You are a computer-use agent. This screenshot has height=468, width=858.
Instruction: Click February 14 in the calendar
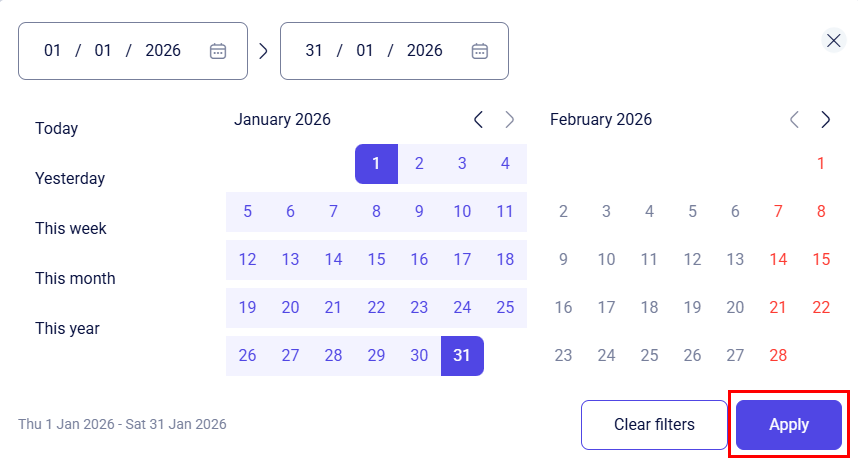(x=778, y=259)
